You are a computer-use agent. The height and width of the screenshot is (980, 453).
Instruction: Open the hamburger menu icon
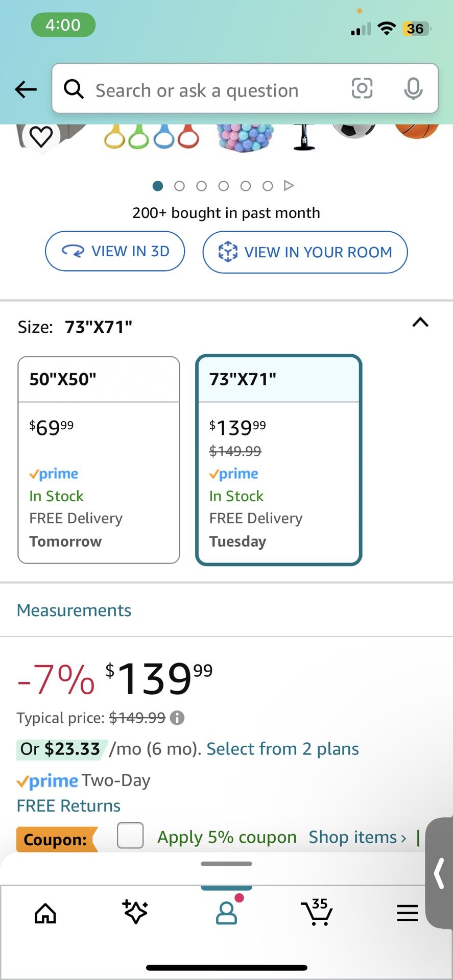407,913
